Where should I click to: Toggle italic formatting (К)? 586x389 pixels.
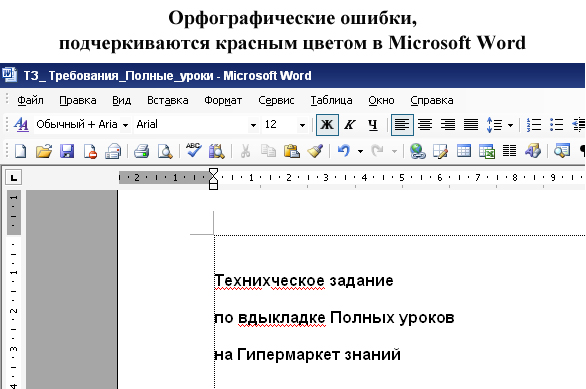(x=350, y=125)
